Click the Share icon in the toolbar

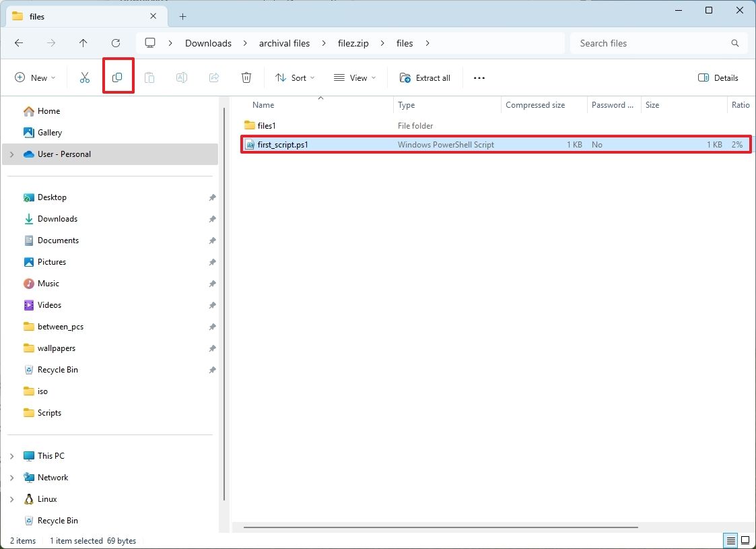(213, 77)
